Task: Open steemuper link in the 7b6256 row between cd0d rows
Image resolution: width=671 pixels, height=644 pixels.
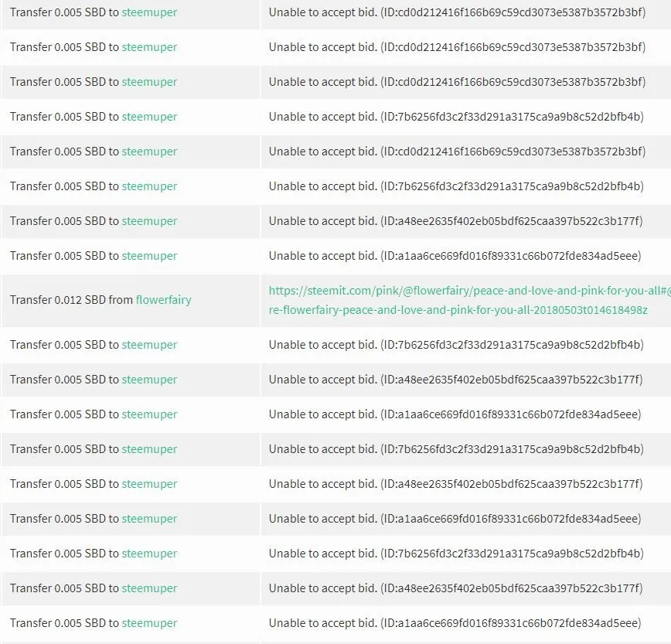Action: point(149,117)
